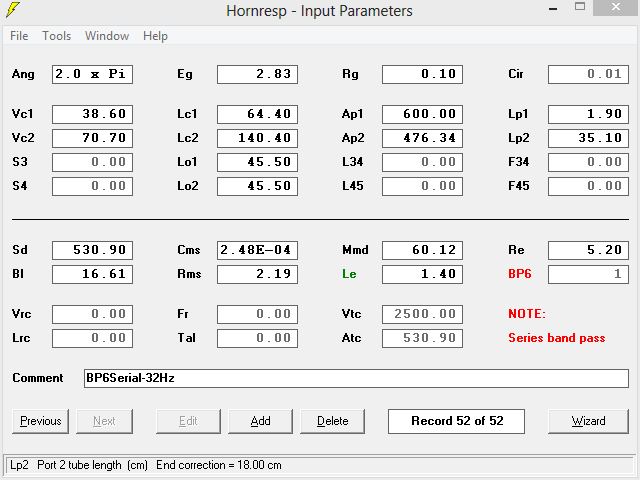Click the Ang label

23,74
